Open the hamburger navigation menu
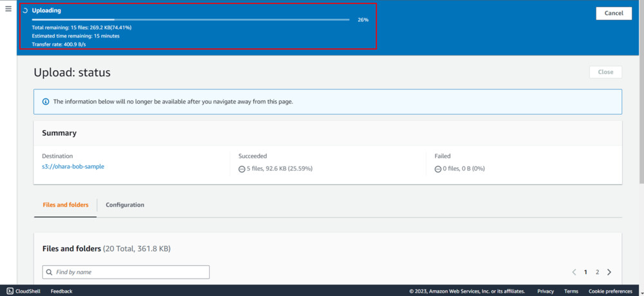The height and width of the screenshot is (296, 644). tap(8, 9)
